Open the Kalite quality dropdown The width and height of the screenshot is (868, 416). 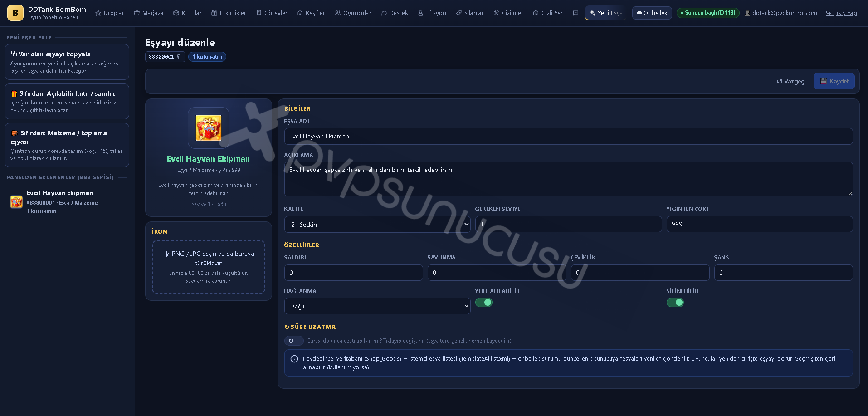point(377,225)
